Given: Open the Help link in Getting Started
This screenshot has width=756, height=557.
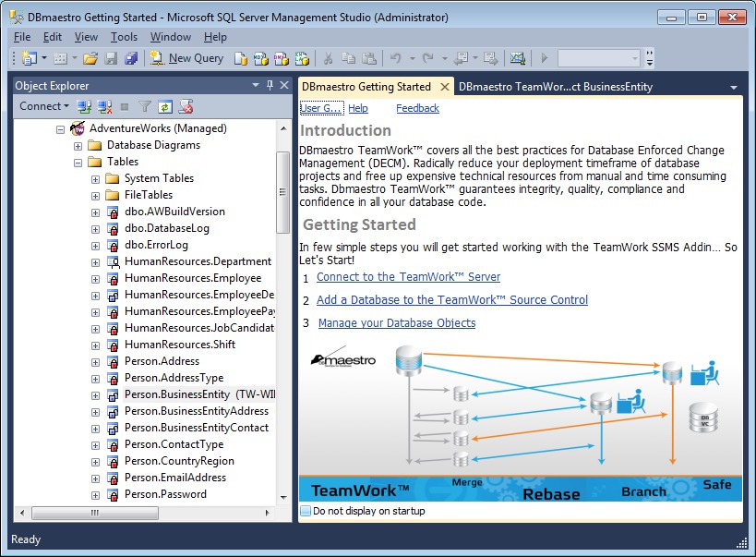Looking at the screenshot, I should [358, 108].
